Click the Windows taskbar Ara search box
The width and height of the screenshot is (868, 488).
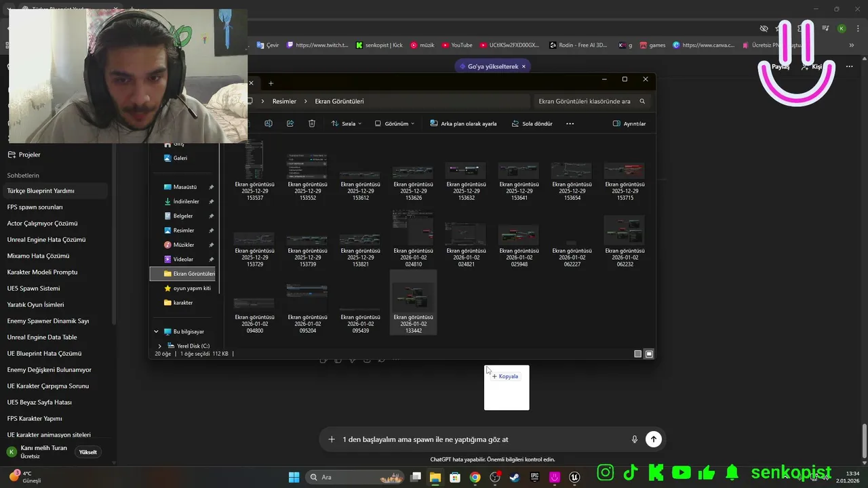click(x=356, y=477)
